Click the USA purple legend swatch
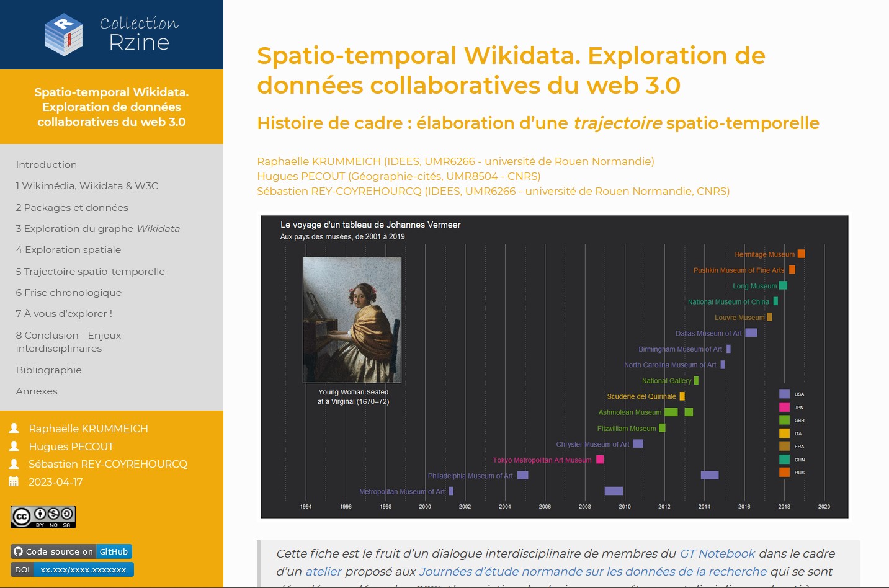 pos(784,394)
